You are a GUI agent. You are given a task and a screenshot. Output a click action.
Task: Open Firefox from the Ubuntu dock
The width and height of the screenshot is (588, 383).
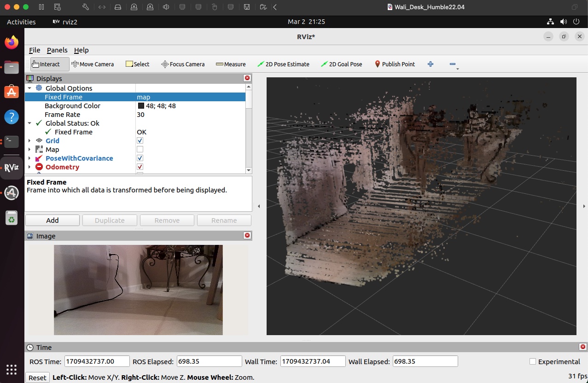pyautogui.click(x=12, y=43)
